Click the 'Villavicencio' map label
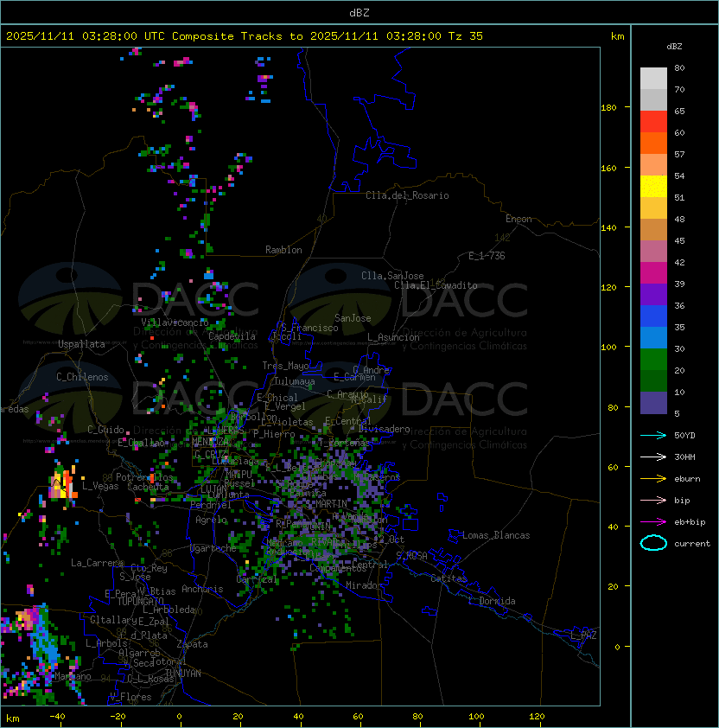Viewport: 719px width, 728px height. pyautogui.click(x=175, y=322)
